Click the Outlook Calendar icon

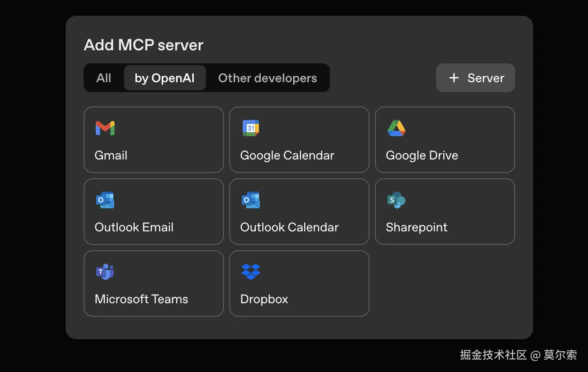coord(251,200)
